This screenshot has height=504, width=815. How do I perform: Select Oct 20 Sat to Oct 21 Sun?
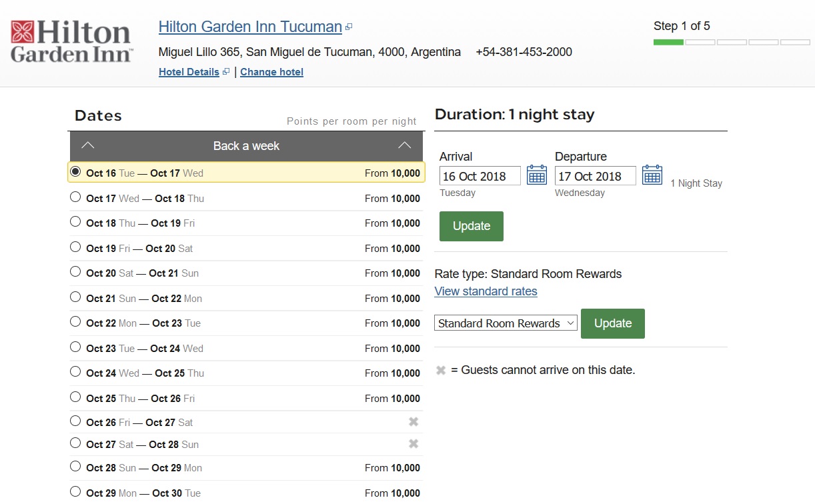tap(75, 272)
